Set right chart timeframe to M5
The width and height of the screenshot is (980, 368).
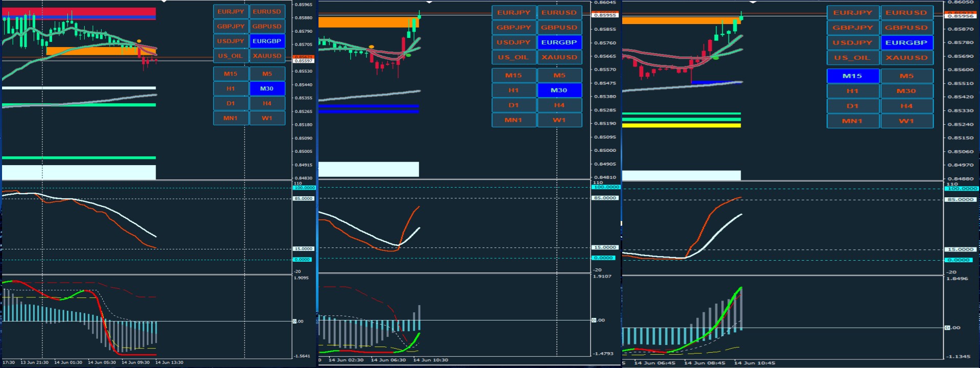(x=906, y=76)
